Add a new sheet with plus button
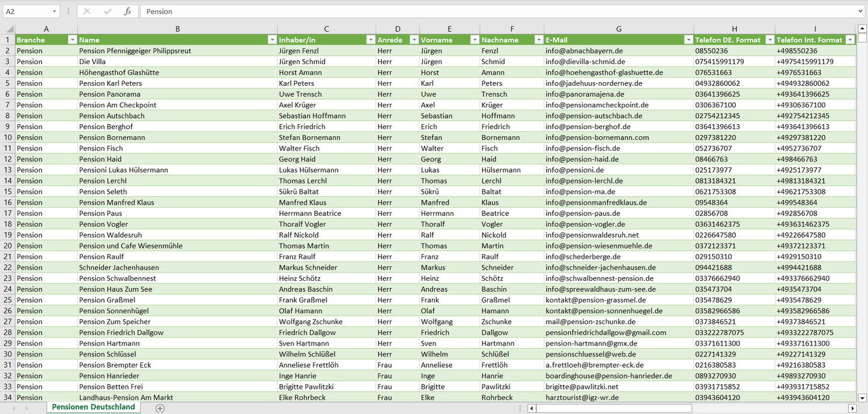 click(x=160, y=408)
